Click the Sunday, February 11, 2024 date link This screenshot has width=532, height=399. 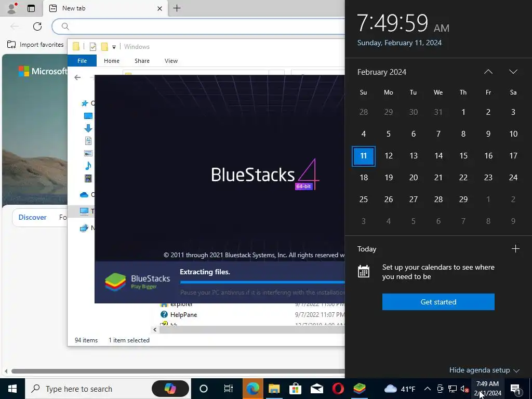pos(400,43)
